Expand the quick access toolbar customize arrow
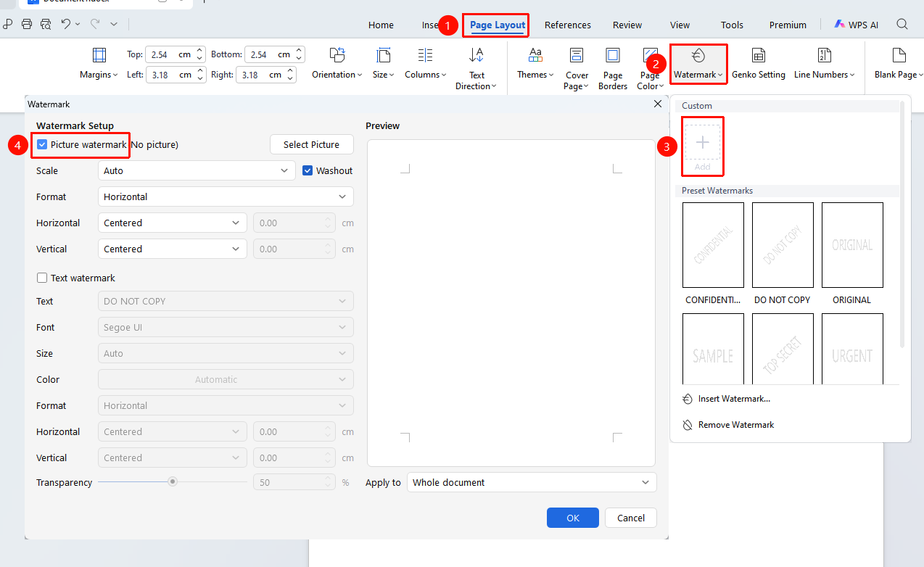The height and width of the screenshot is (567, 924). click(x=114, y=24)
